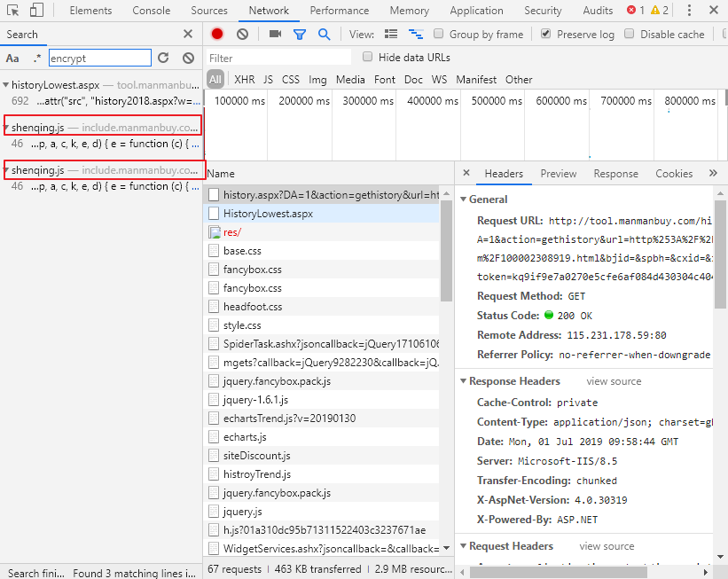Filter requests by XHR type
The height and width of the screenshot is (579, 728).
(244, 80)
